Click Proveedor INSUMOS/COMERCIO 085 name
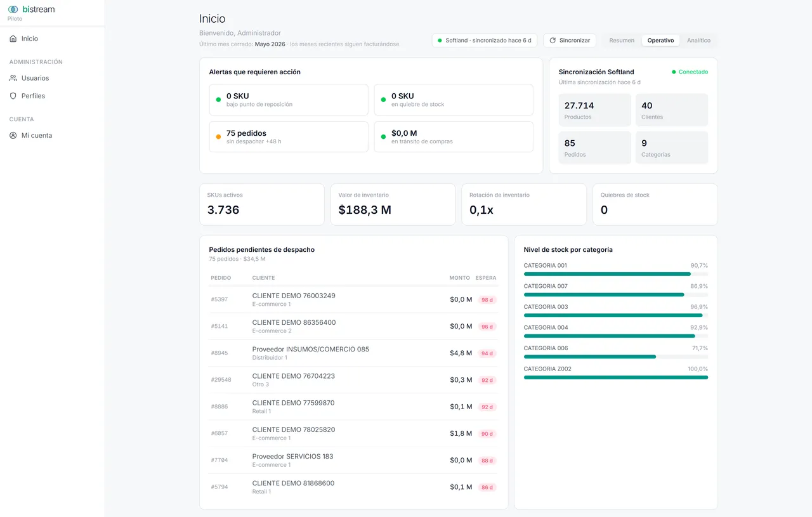This screenshot has width=812, height=517. point(311,350)
